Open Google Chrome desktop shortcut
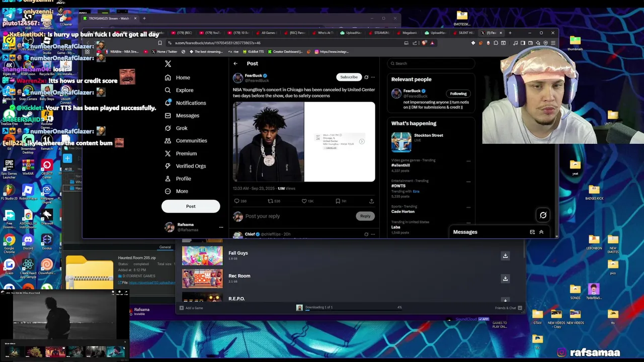644x362 pixels. point(9,242)
